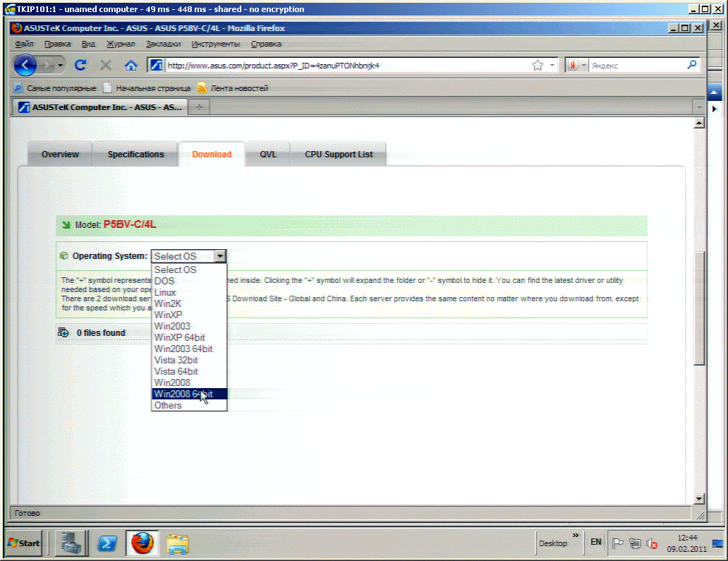Click the ASUS site favicon in address bar
This screenshot has height=561, width=728.
[157, 65]
